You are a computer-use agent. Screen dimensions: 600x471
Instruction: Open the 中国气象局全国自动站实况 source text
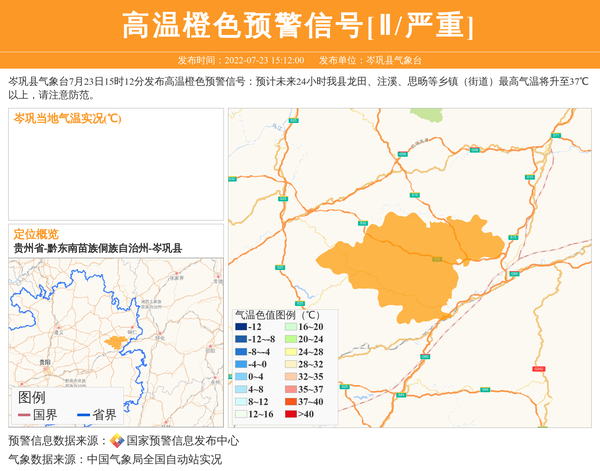point(154,459)
